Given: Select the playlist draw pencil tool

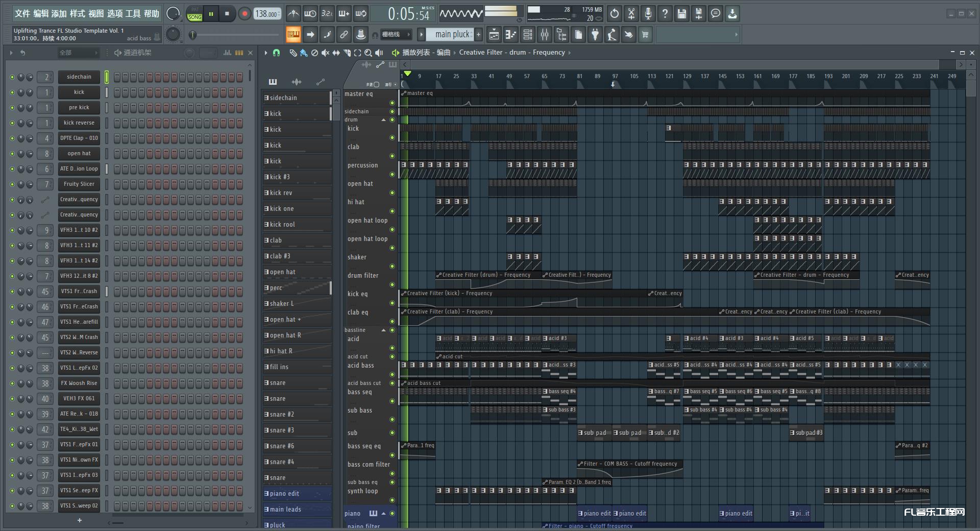Looking at the screenshot, I should [x=293, y=53].
